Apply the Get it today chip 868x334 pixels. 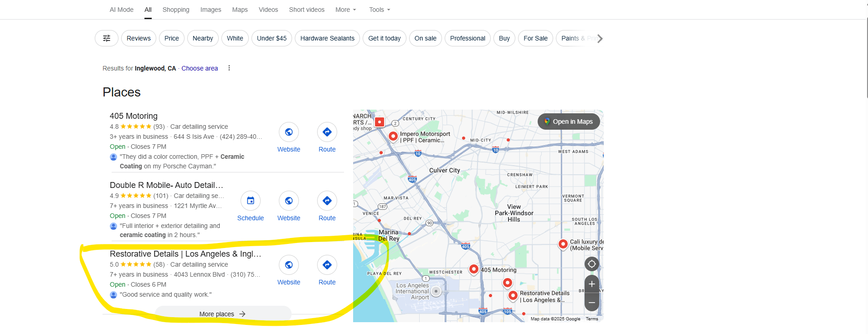click(x=385, y=38)
